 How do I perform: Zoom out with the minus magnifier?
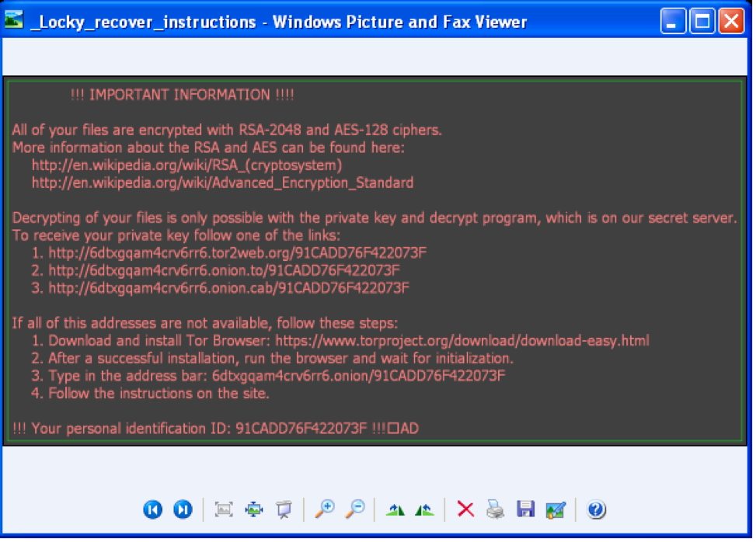point(355,509)
